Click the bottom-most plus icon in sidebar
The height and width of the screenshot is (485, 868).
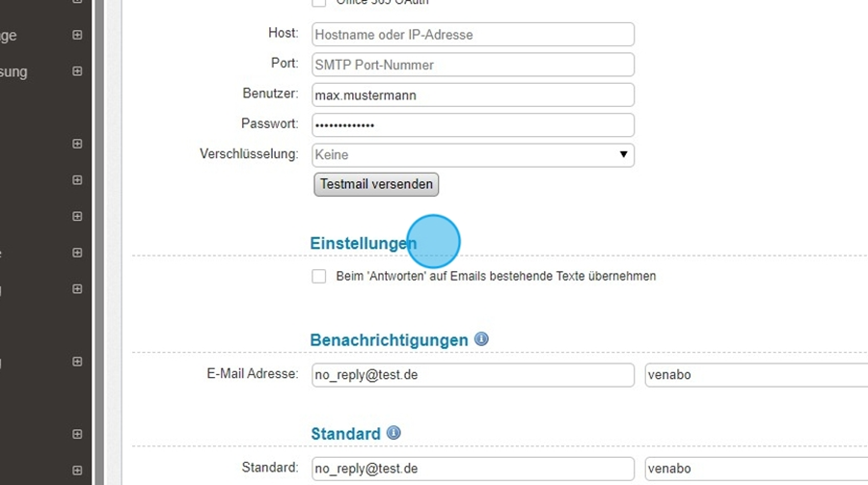(77, 471)
